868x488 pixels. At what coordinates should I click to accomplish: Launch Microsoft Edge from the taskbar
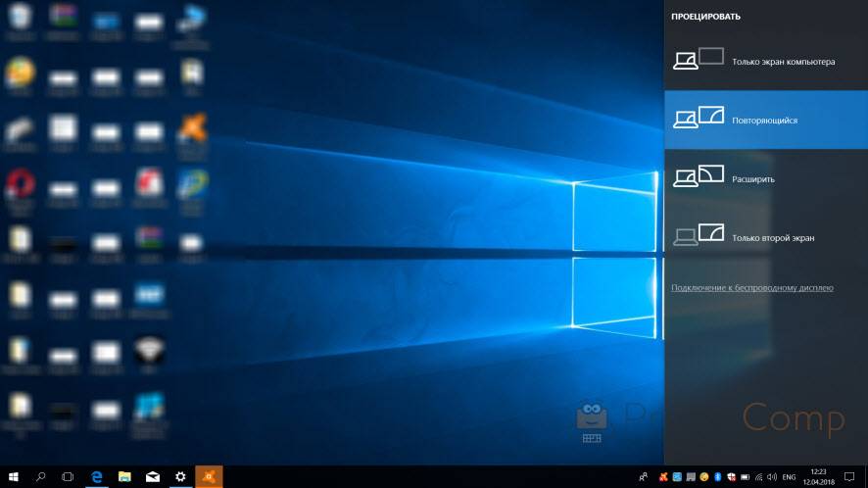[x=97, y=476]
